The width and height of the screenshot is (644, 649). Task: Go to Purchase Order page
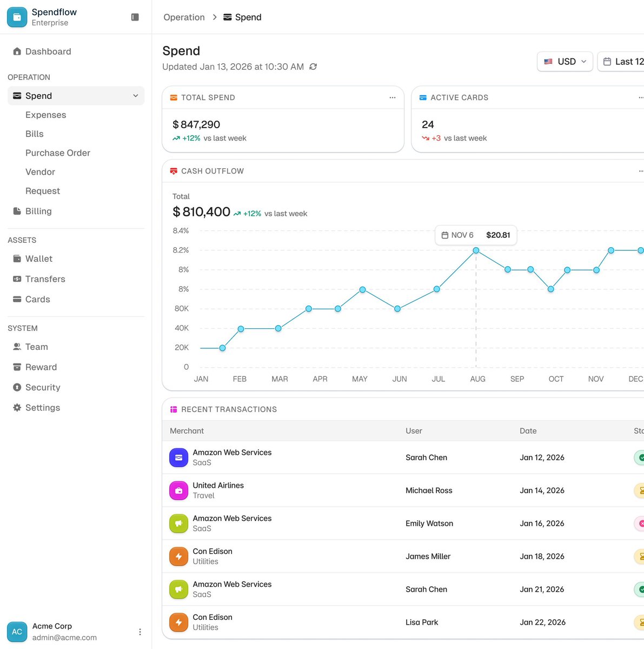[58, 153]
